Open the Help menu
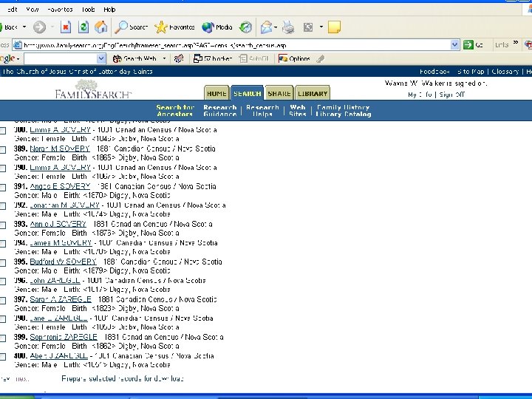The image size is (532, 399). [x=109, y=10]
